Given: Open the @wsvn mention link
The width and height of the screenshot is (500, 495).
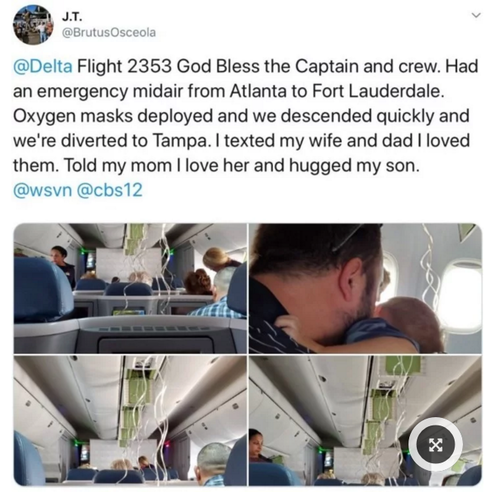Looking at the screenshot, I should (x=43, y=190).
